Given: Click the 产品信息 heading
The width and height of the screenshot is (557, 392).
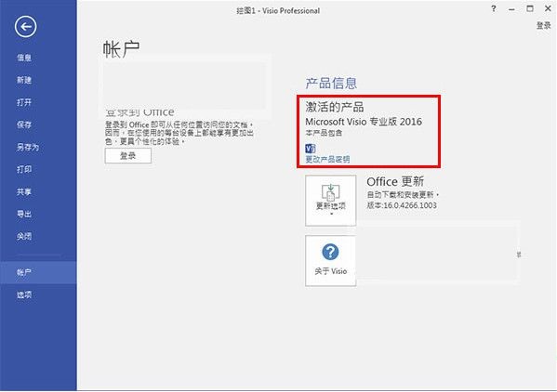Looking at the screenshot, I should point(331,84).
